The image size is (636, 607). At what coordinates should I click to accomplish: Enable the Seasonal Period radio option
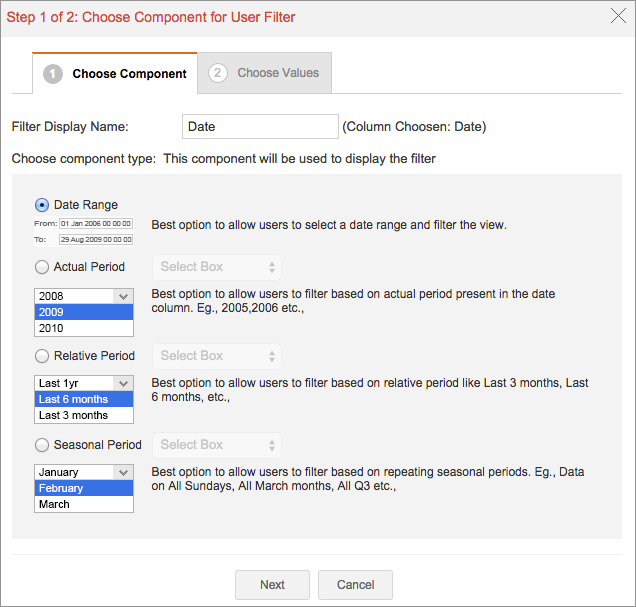[42, 445]
